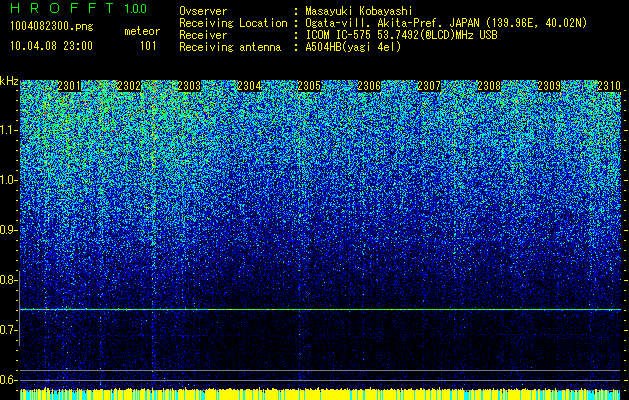This screenshot has width=629, height=400.
Task: Click the Ovserver field label
Action: click(x=203, y=11)
